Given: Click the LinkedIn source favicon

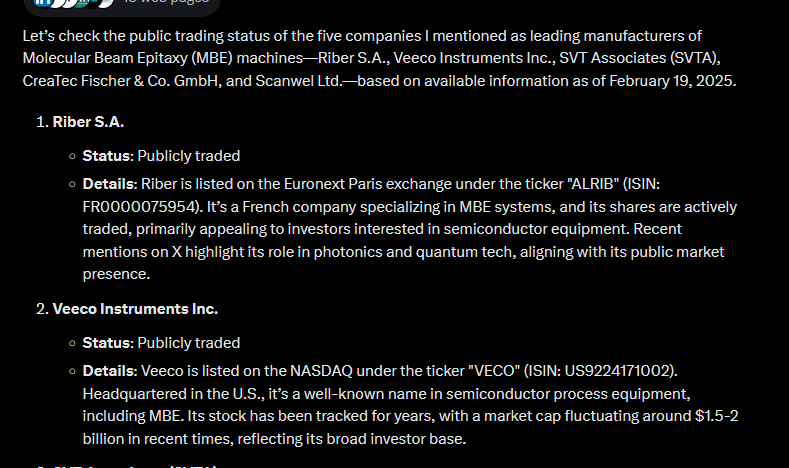Looking at the screenshot, I should 42,3.
